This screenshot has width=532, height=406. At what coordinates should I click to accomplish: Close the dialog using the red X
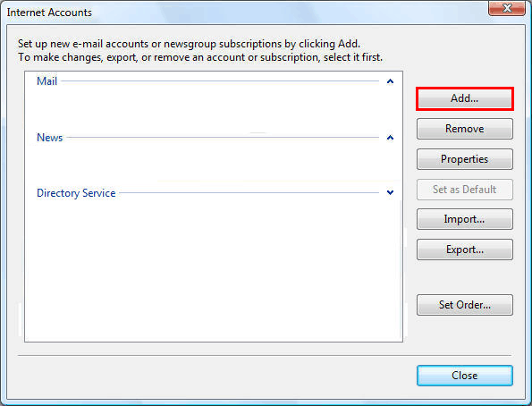coord(507,8)
